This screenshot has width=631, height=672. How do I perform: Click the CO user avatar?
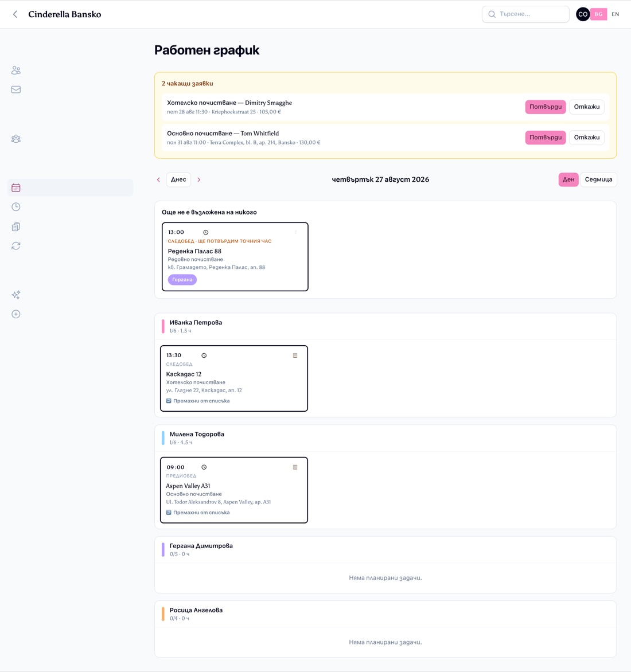[x=583, y=14]
